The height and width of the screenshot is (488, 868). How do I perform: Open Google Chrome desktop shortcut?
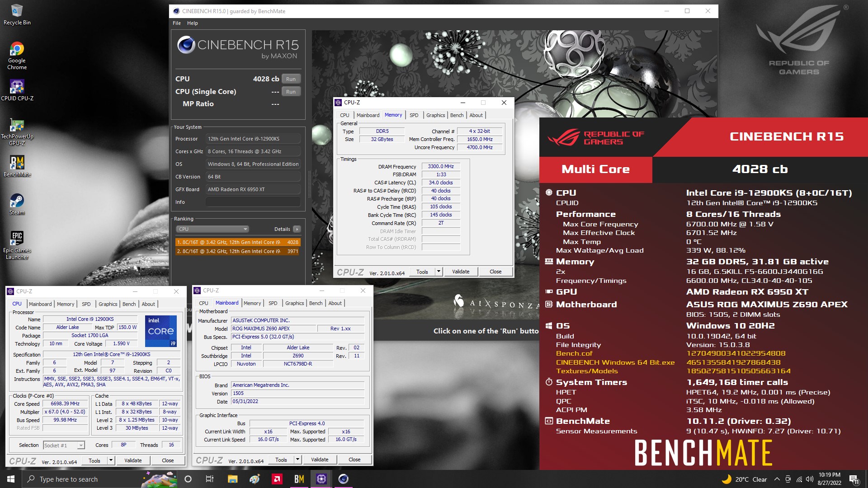tap(17, 56)
